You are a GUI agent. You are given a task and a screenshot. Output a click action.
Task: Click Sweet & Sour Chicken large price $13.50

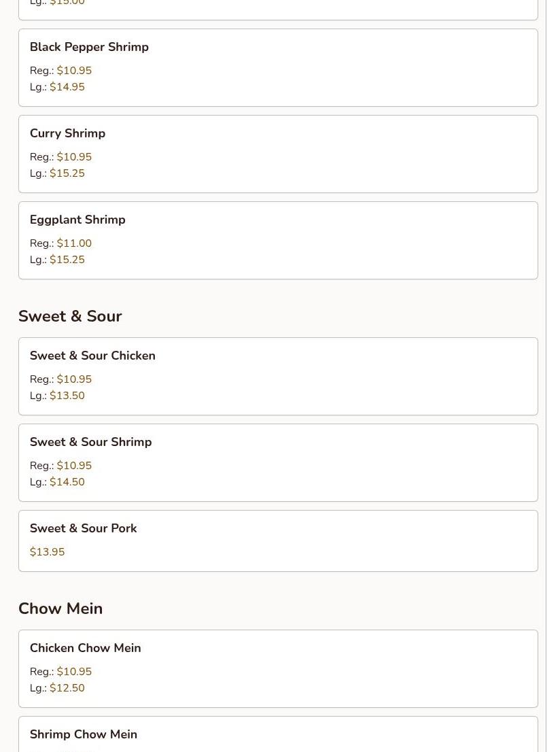point(67,396)
